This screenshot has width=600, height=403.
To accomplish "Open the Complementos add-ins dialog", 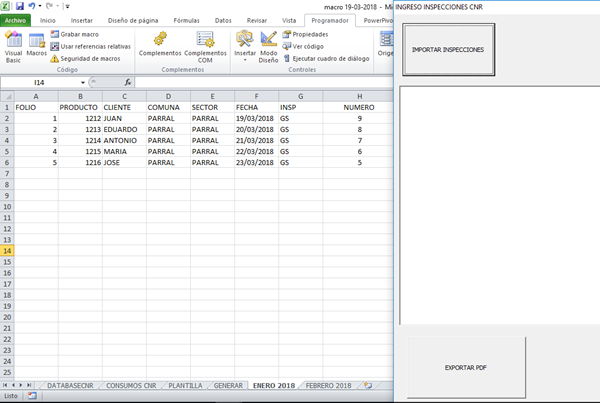I will pos(160,45).
